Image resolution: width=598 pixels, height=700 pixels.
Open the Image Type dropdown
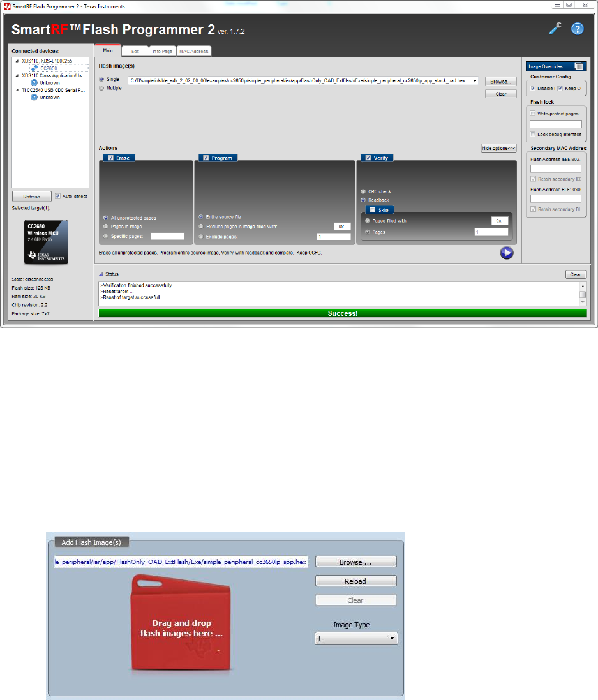pos(356,638)
